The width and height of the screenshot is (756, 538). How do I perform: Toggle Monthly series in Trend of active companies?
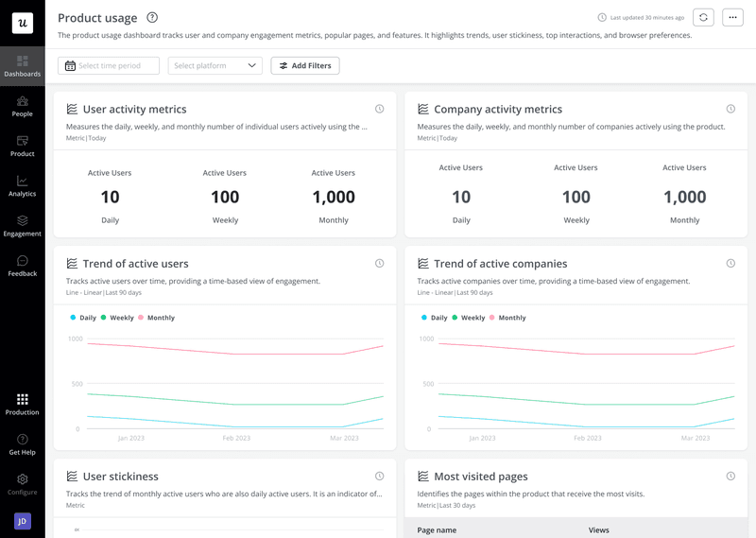507,318
